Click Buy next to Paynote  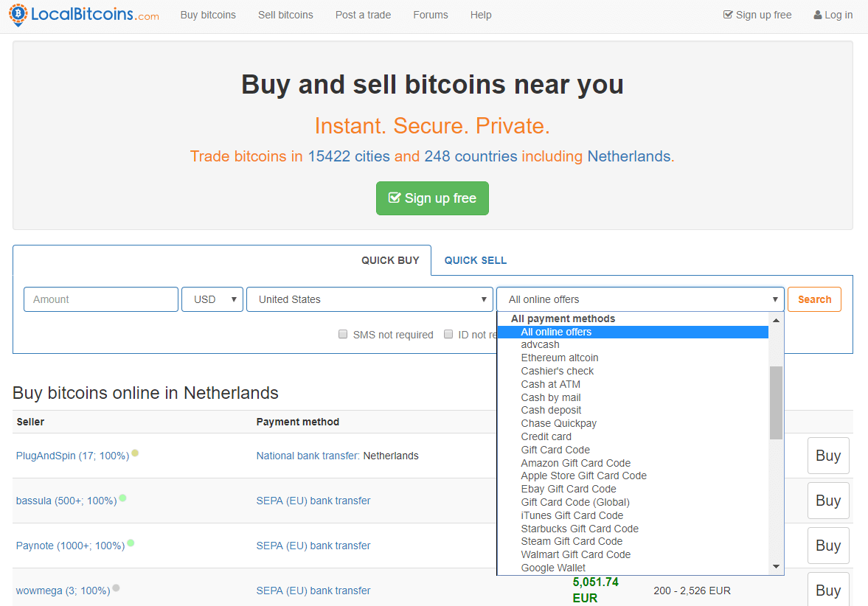pos(827,546)
